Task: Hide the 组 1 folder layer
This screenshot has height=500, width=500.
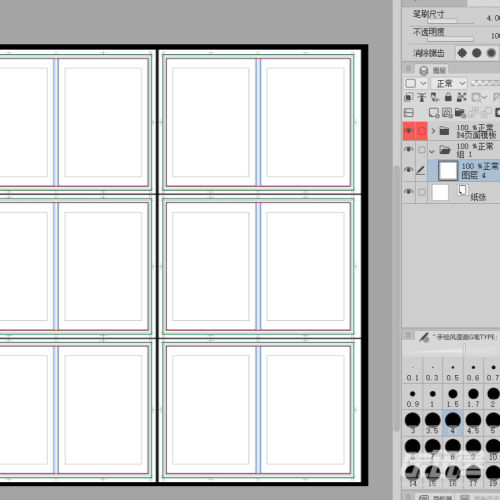Action: click(409, 150)
